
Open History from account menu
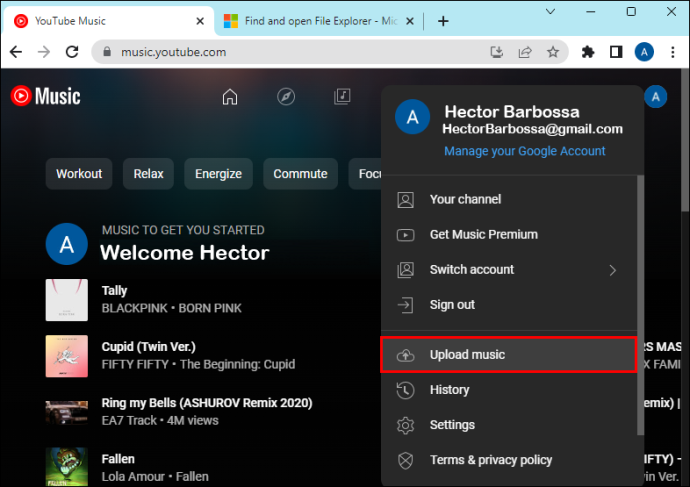coord(509,390)
